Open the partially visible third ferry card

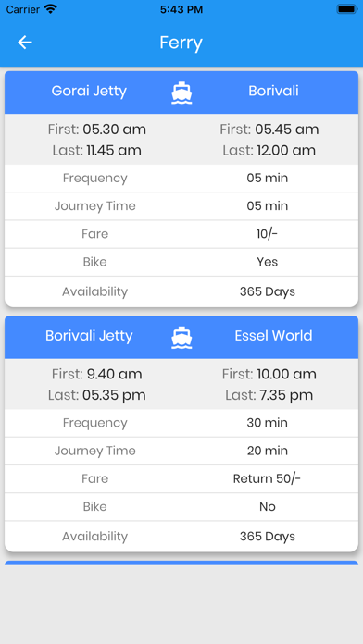tap(181, 563)
